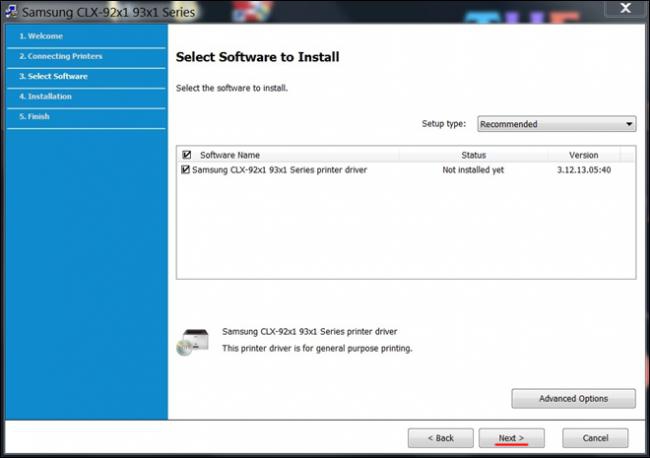Image resolution: width=650 pixels, height=458 pixels.
Task: Click 'This printer driver is for general purpose printing' text
Action: [x=317, y=349]
